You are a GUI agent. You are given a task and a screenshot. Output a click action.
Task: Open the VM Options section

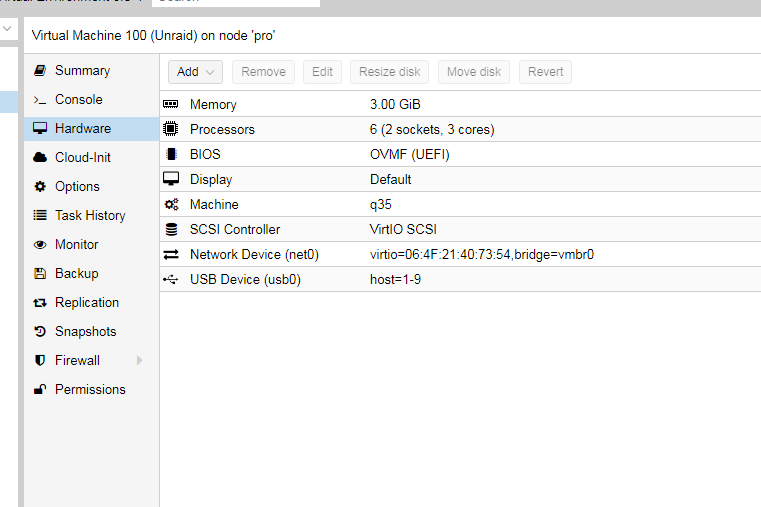point(77,187)
